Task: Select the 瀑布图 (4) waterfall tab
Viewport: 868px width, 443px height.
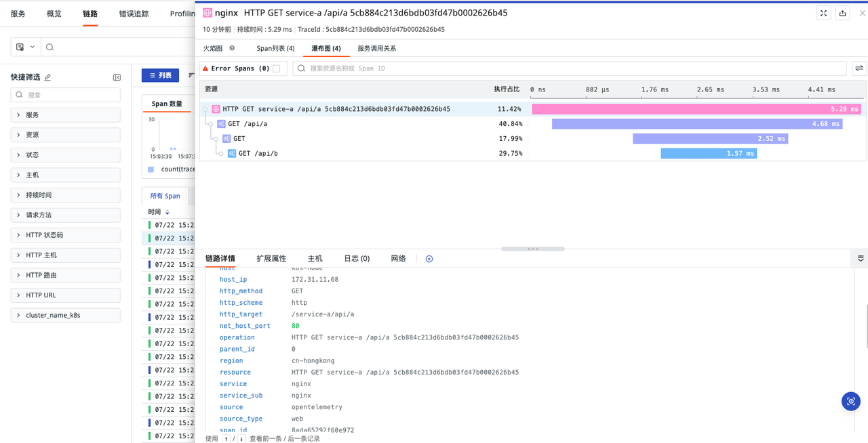Action: pyautogui.click(x=326, y=48)
